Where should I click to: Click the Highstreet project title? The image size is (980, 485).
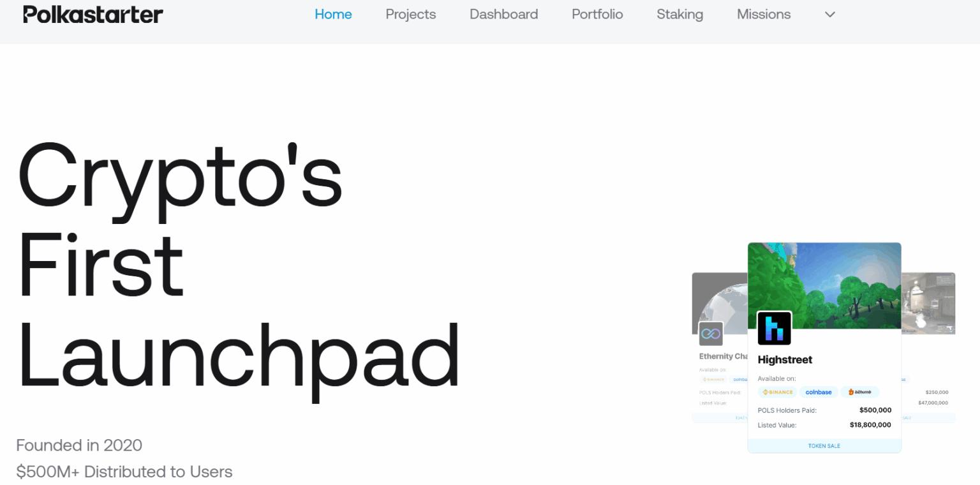pyautogui.click(x=785, y=360)
